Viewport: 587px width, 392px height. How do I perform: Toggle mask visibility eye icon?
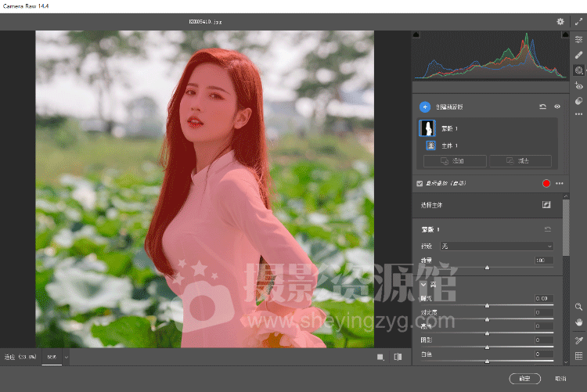[x=558, y=106]
